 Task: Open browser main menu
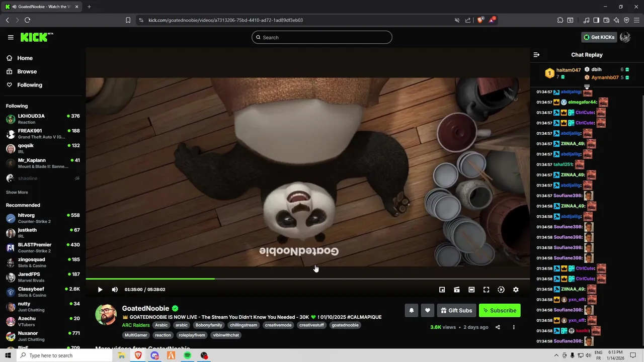pyautogui.click(x=636, y=20)
